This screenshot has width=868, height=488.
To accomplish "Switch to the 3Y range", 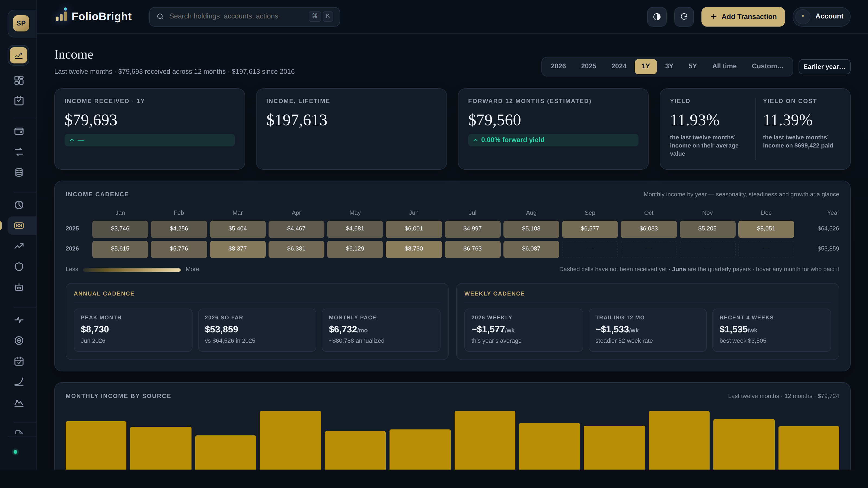I will coord(669,66).
